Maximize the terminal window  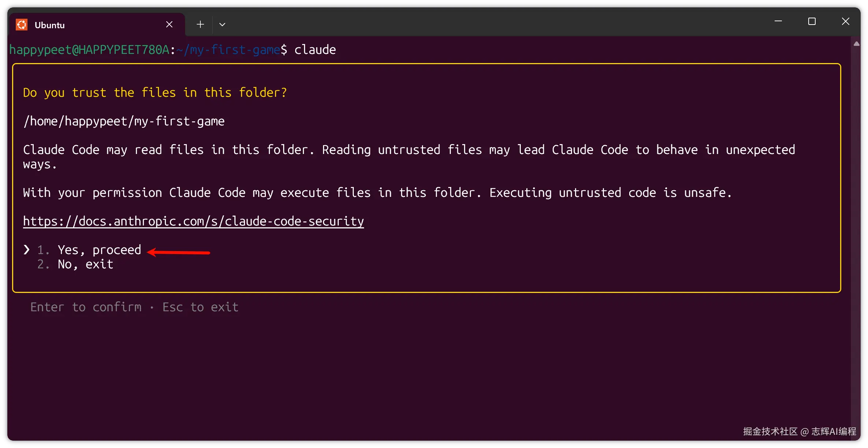click(x=812, y=21)
